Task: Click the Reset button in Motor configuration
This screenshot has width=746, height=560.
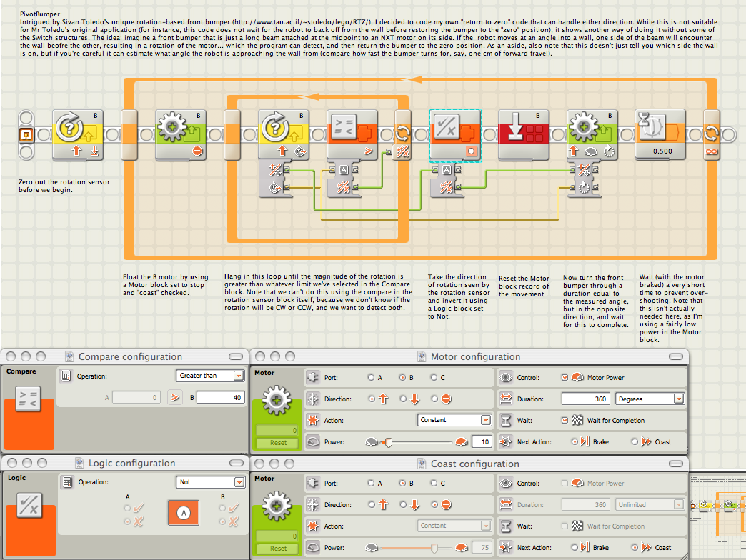Action: pyautogui.click(x=279, y=443)
